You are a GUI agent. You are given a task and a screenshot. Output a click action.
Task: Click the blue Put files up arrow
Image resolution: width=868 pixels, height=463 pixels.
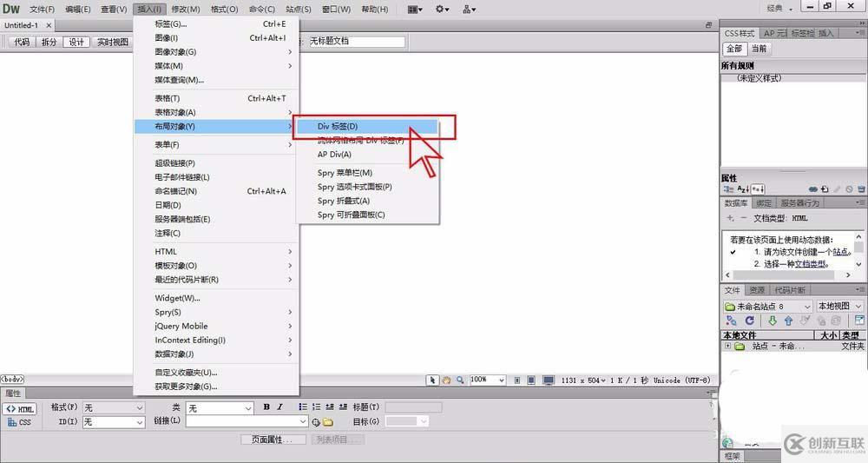pos(788,321)
